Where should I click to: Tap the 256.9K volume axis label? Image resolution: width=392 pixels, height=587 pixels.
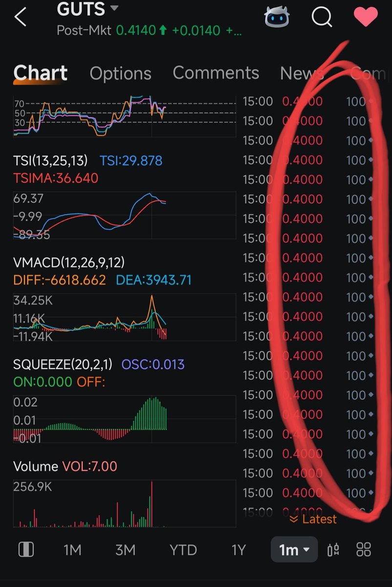click(32, 487)
